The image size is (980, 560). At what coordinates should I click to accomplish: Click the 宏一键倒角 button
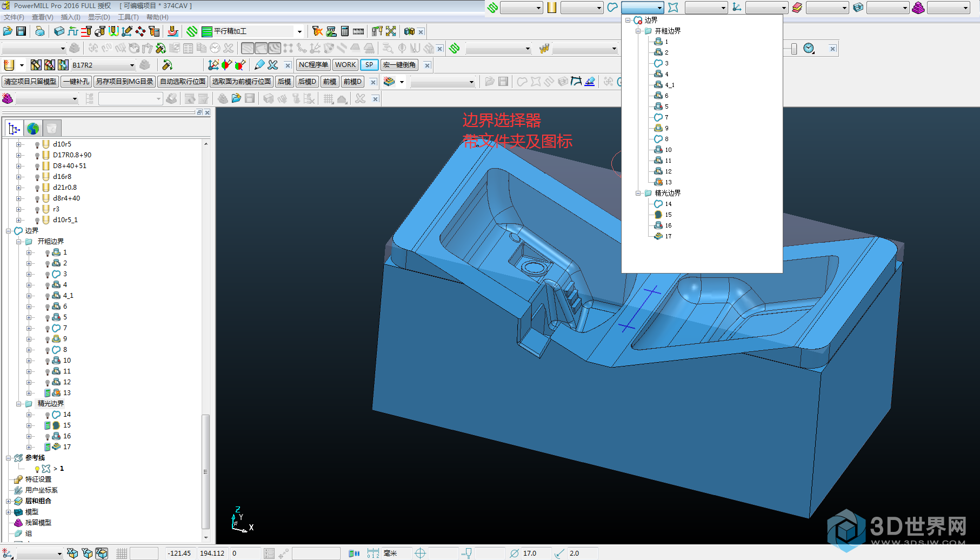pyautogui.click(x=399, y=65)
